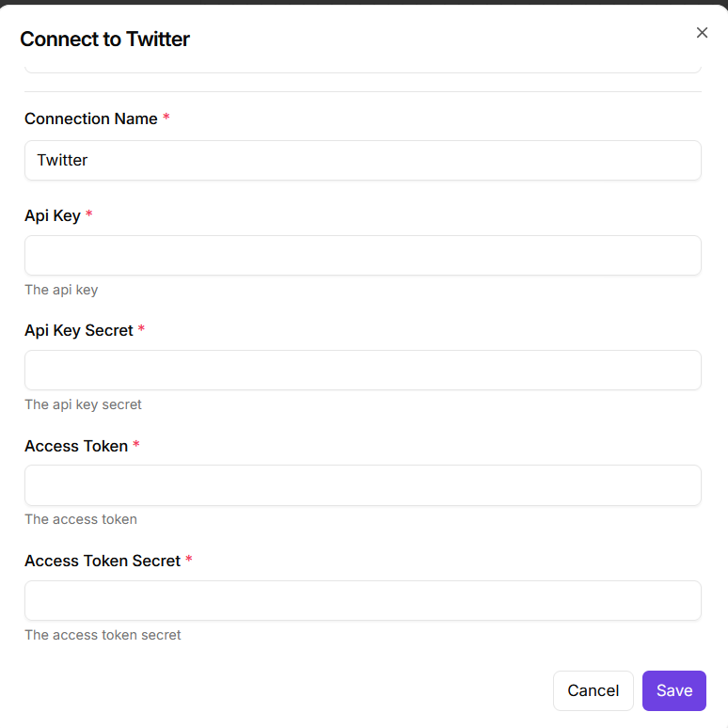Click the Connection Name input field

coord(362,160)
